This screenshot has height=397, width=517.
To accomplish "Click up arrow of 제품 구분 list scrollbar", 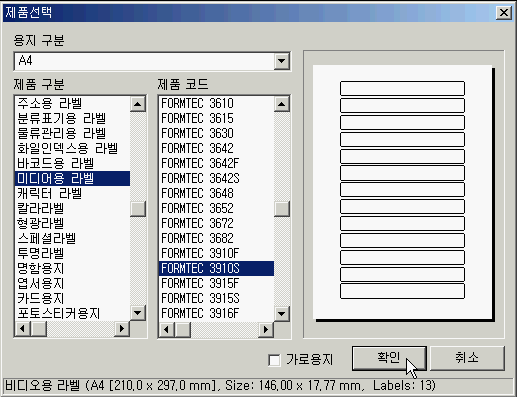I will [138, 104].
